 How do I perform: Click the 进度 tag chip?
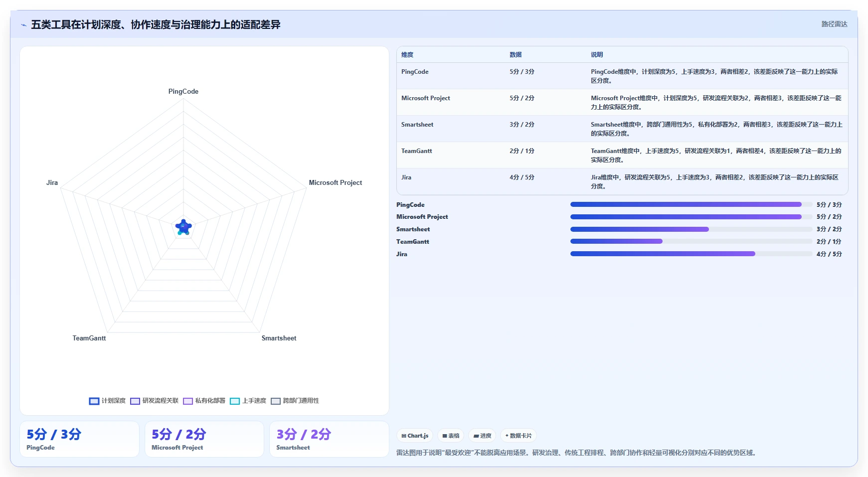(482, 436)
